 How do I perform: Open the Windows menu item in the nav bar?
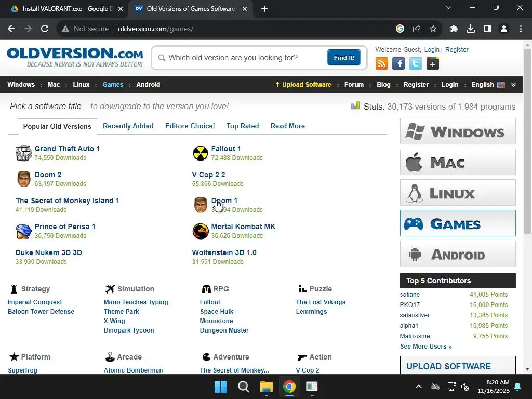[21, 85]
